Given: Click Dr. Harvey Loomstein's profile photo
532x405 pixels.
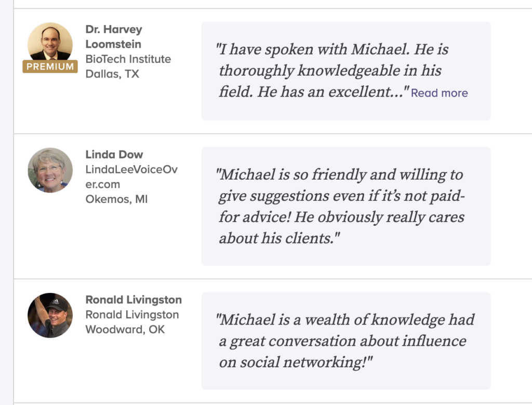Looking at the screenshot, I should click(x=50, y=43).
